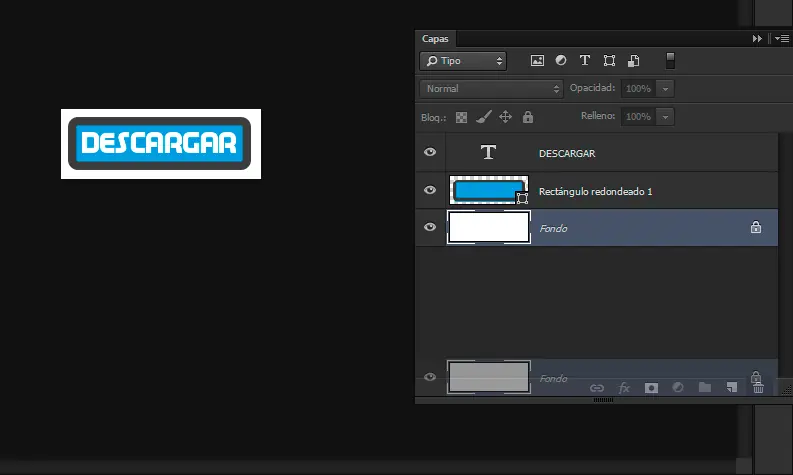This screenshot has width=793, height=475.
Task: Open the Relleno slider arrow
Action: [665, 117]
